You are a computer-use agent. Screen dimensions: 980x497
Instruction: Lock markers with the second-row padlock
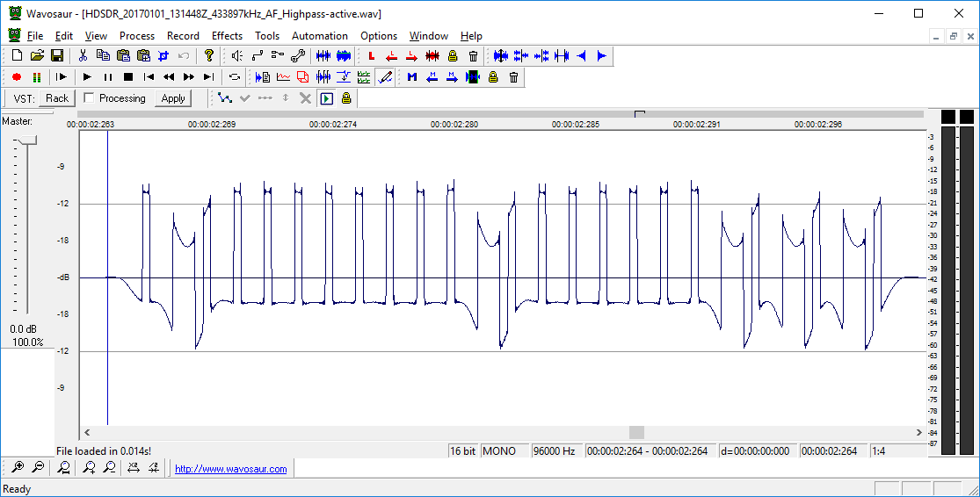493,76
